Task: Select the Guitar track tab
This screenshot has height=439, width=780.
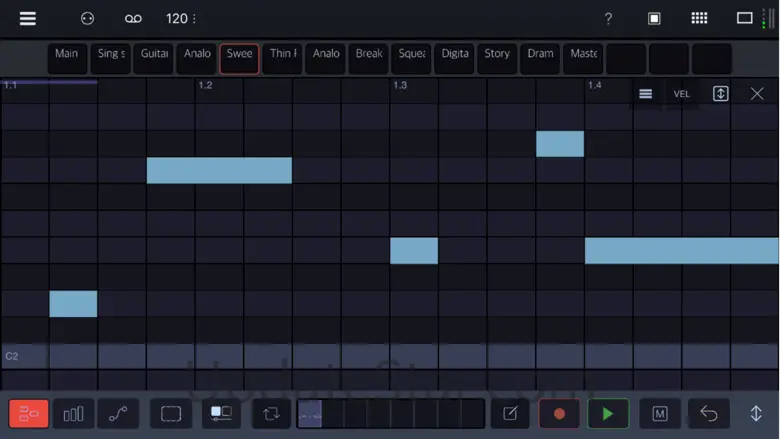Action: click(x=154, y=54)
